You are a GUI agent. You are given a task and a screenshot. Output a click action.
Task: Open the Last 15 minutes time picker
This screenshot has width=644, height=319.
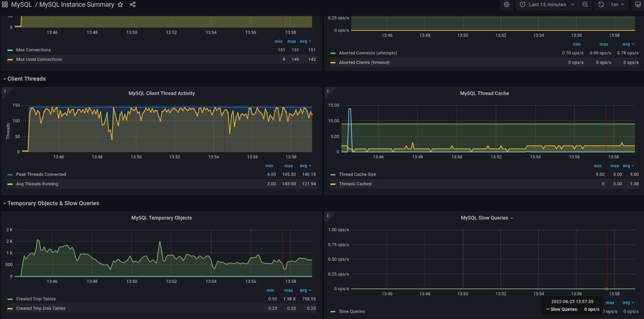point(547,5)
